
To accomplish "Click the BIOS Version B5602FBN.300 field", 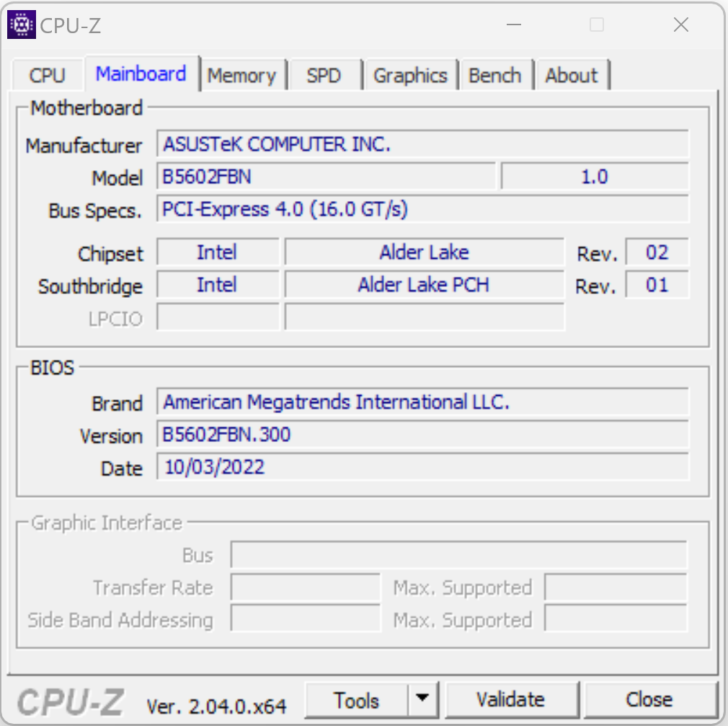I will pyautogui.click(x=422, y=434).
